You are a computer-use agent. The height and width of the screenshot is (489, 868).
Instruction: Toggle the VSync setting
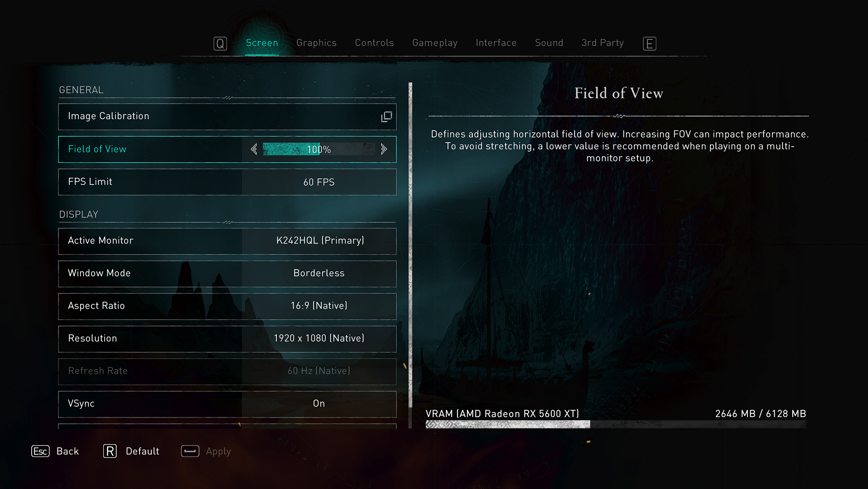(x=318, y=404)
